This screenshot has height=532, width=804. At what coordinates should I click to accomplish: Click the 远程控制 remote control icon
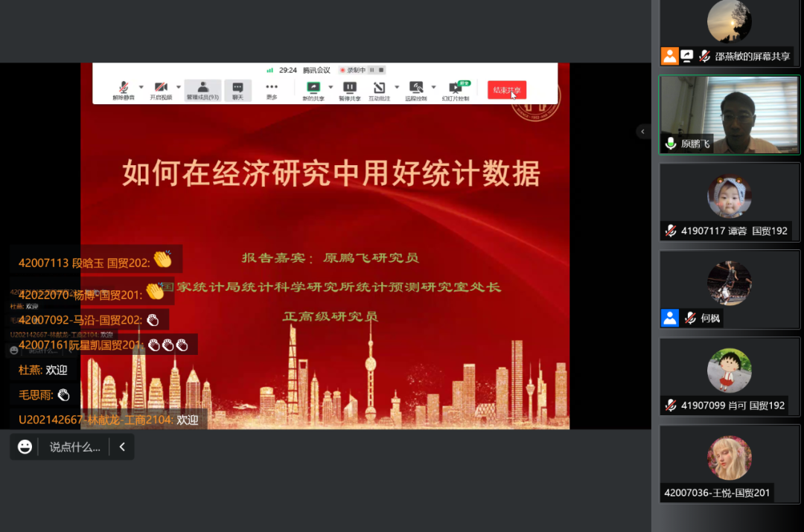point(415,88)
